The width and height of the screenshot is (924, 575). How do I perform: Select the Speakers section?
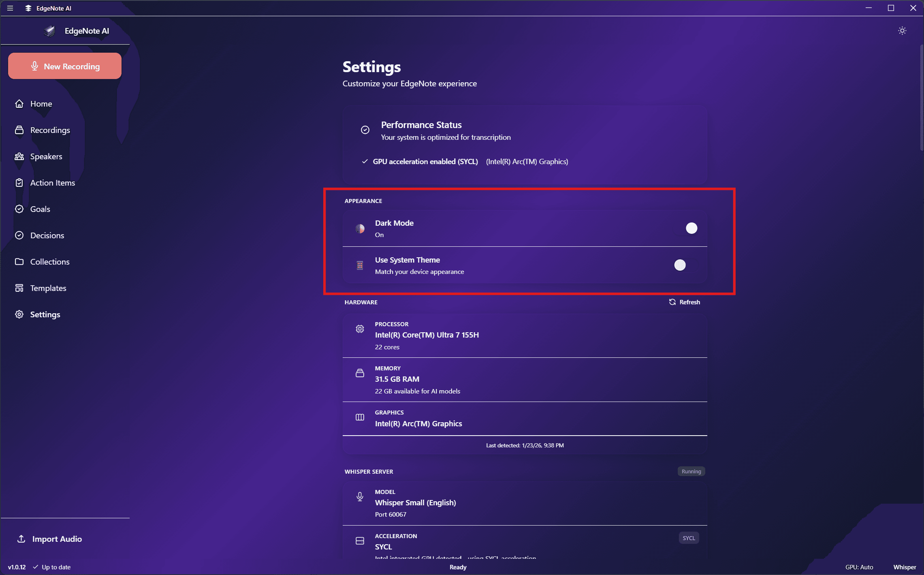click(x=46, y=156)
